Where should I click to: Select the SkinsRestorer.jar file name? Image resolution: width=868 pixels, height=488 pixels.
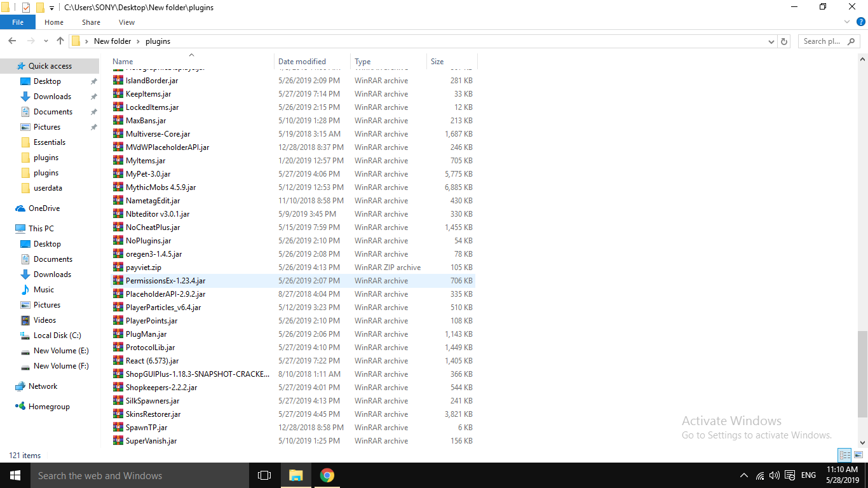pyautogui.click(x=153, y=414)
